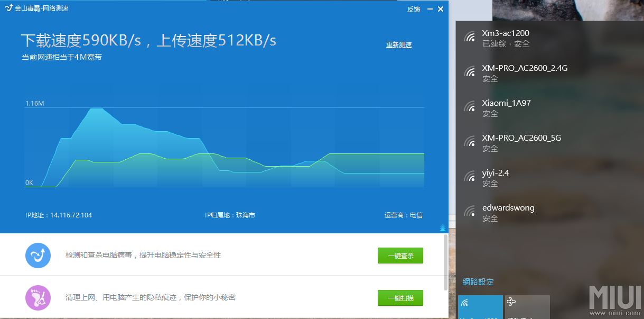The image size is (644, 319).
Task: Click the purple privacy cleanup footprint icon
Action: (x=38, y=297)
